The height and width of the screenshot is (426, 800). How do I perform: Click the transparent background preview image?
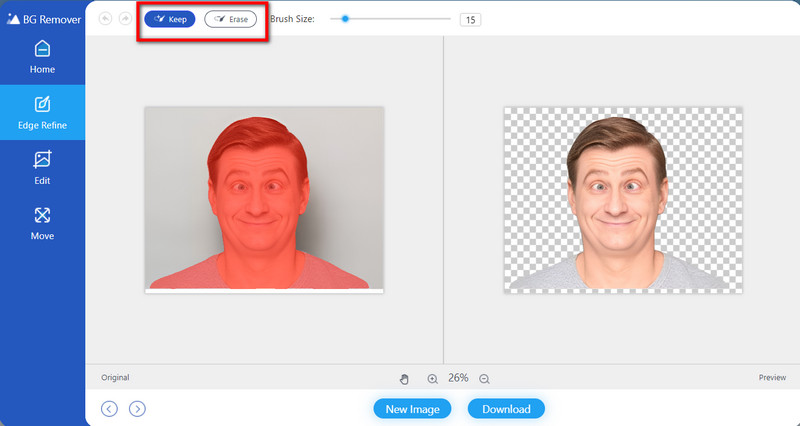[x=622, y=199]
